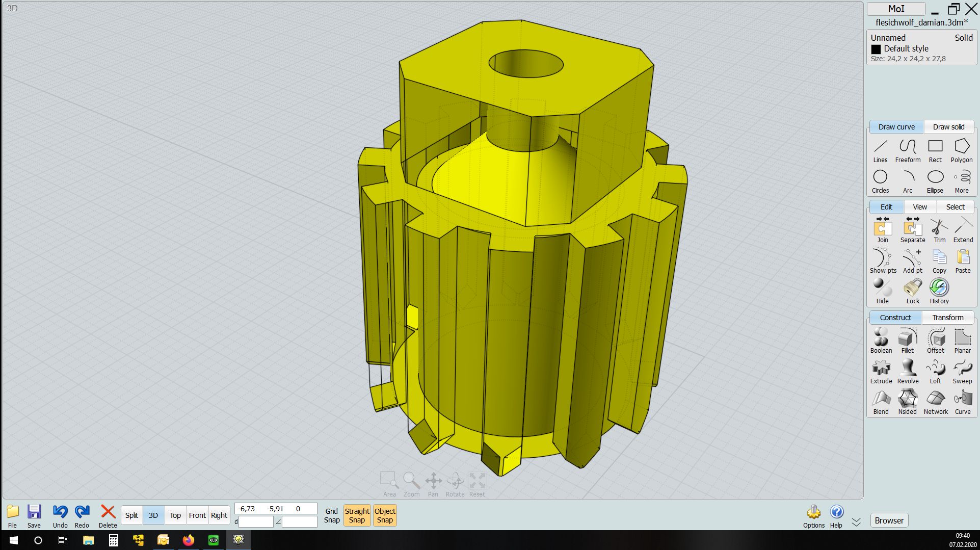
Task: Click the coordinates field
Action: tap(276, 509)
